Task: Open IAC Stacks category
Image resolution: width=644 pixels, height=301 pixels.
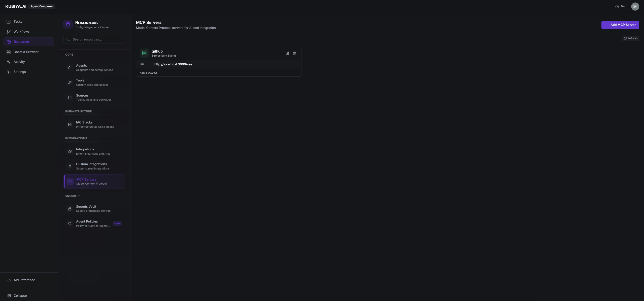Action: [x=94, y=124]
